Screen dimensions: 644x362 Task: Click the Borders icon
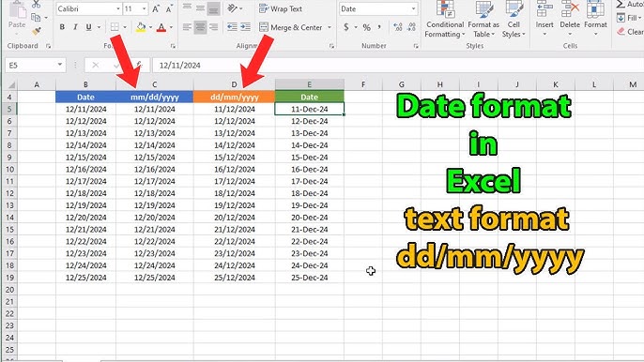[115, 27]
